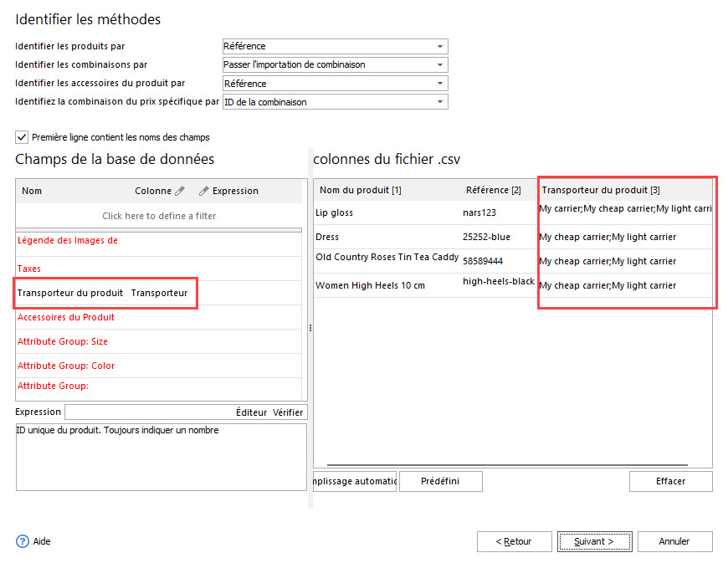Screen dimensions: 728x563
Task: Open the 'Identifier les accessoires du produit par' dropdown
Action: (336, 84)
